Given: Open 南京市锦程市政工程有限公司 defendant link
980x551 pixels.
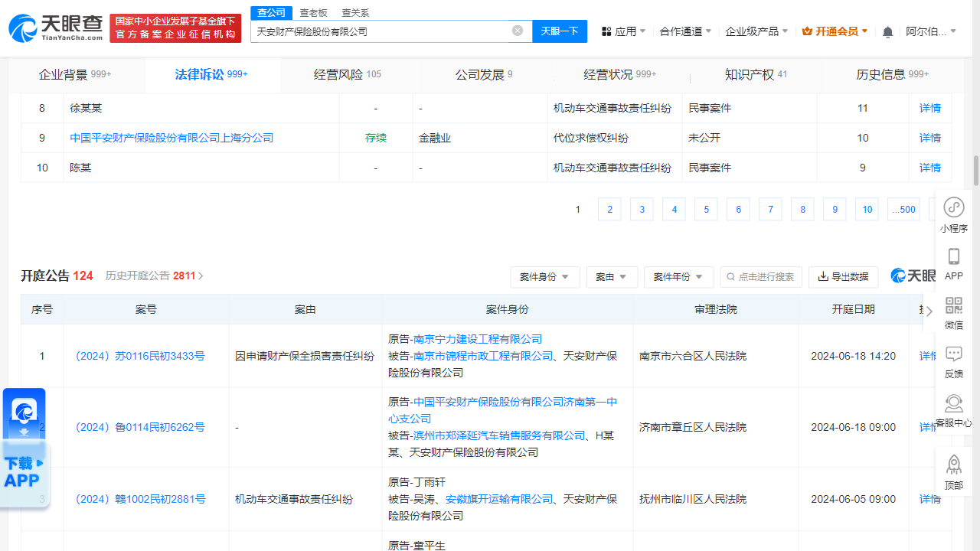Looking at the screenshot, I should (483, 356).
